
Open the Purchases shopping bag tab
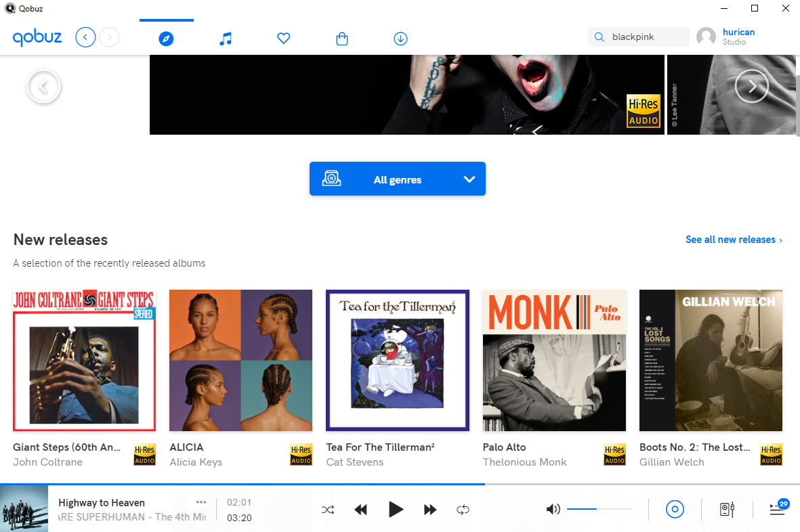(x=342, y=38)
